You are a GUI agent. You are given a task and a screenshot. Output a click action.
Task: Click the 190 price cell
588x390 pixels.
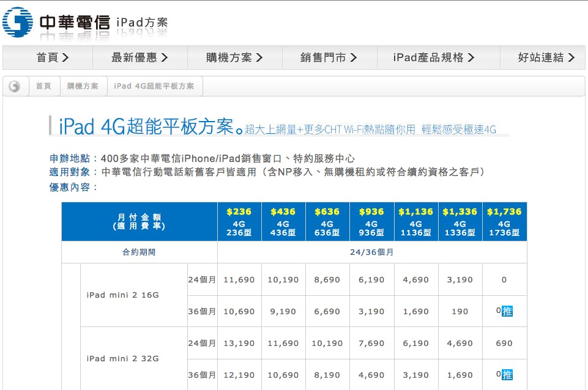point(460,312)
